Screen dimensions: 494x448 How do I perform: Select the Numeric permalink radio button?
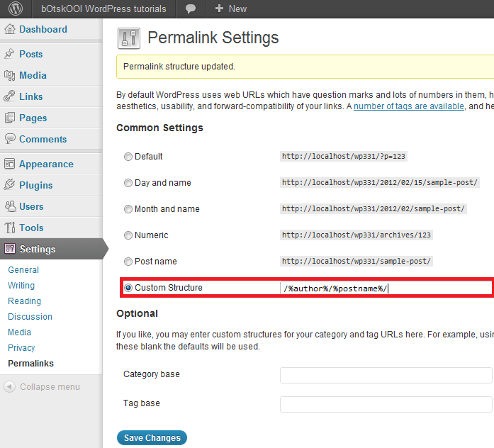(x=128, y=235)
